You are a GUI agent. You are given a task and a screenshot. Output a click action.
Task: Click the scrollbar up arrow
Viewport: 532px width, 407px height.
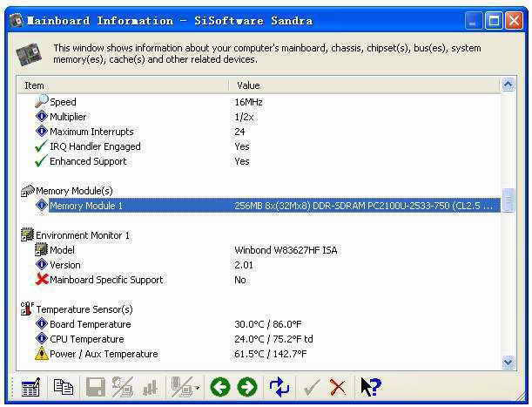point(508,85)
